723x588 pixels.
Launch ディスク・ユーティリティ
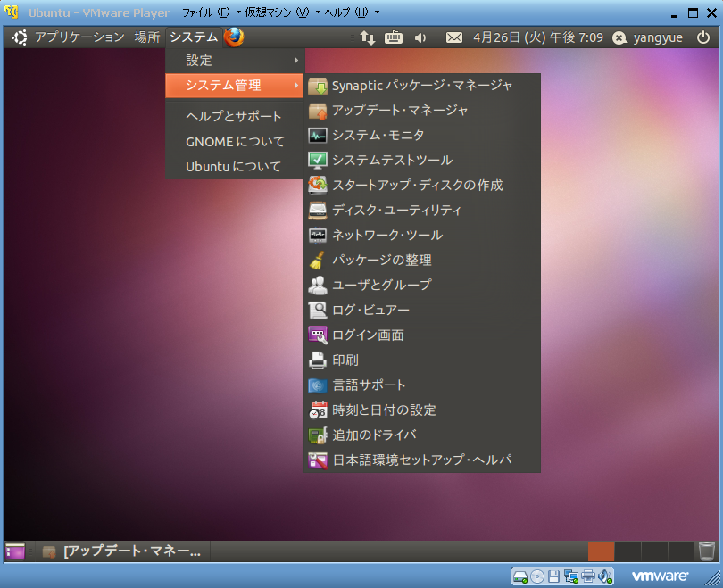pyautogui.click(x=422, y=211)
